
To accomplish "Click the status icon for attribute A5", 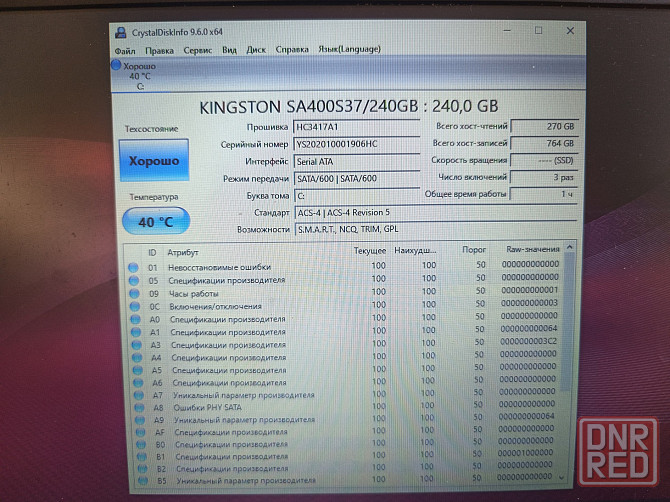I will 138,370.
